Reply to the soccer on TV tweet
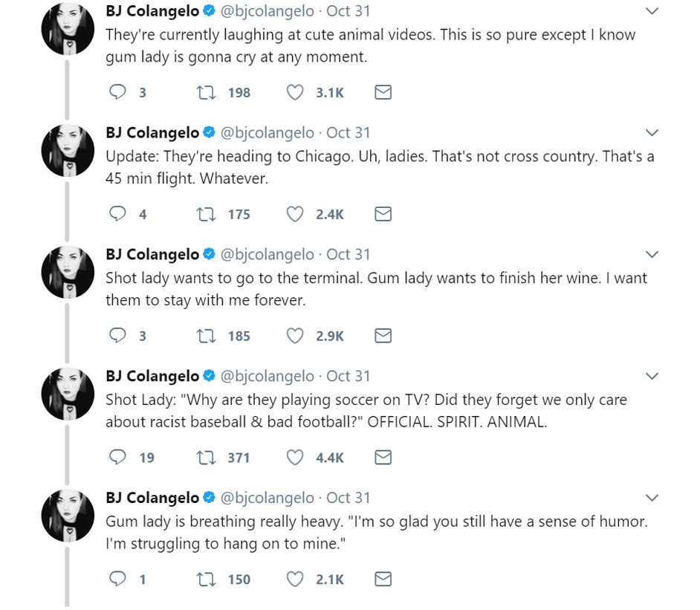Viewport: 700px width, 610px height. [x=117, y=458]
